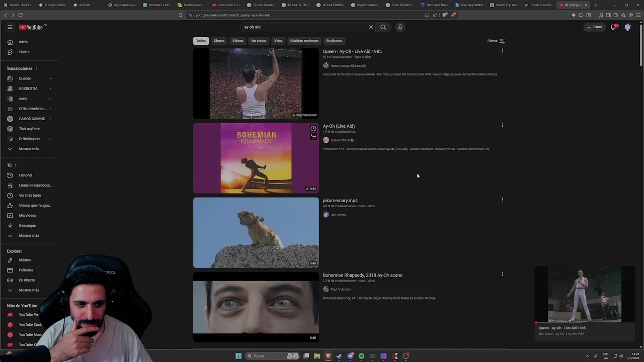The image size is (644, 362).
Task: Open File Explorer from the taskbar
Action: (317, 356)
